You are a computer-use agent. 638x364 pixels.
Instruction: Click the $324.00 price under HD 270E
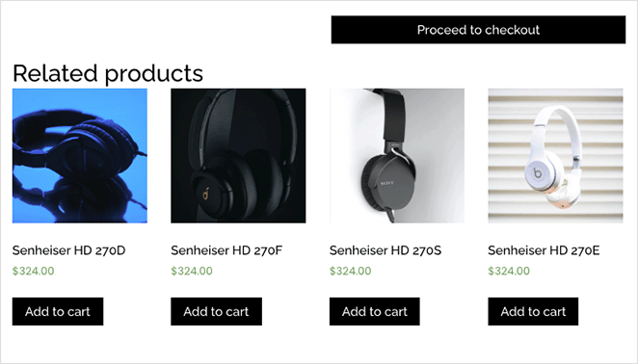click(x=509, y=271)
